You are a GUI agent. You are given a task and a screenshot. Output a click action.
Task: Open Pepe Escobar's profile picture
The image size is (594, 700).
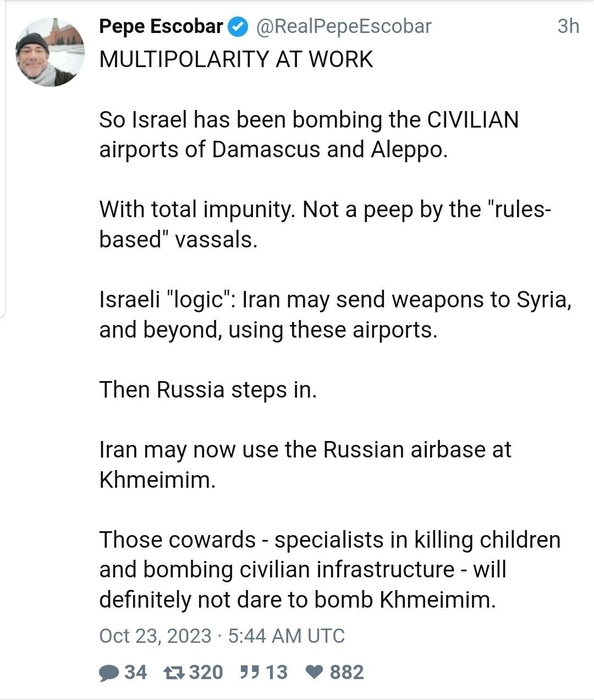coord(50,52)
